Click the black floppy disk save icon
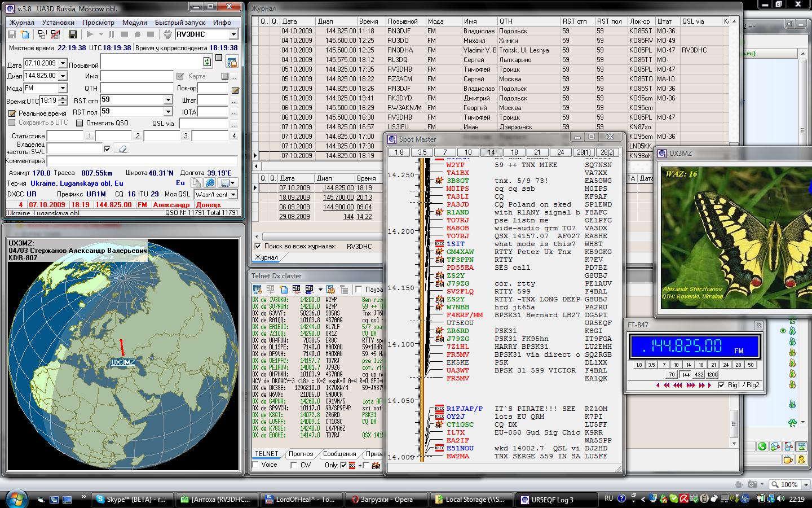 click(x=73, y=34)
